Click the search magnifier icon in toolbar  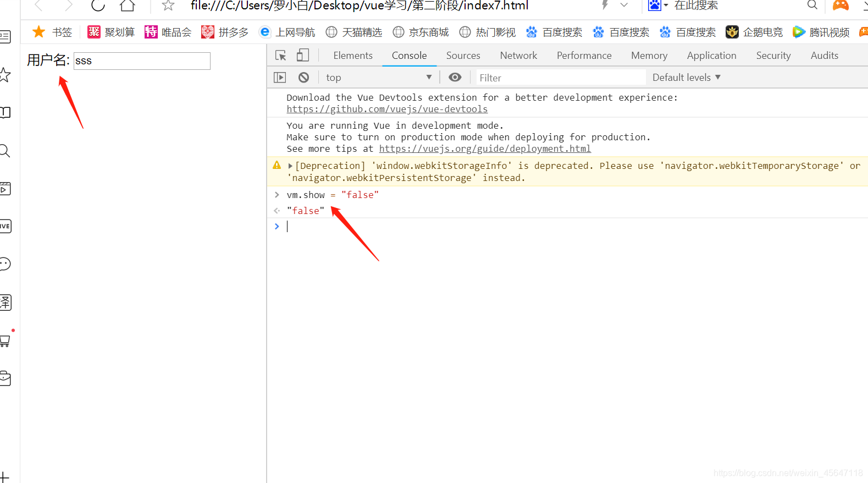[x=812, y=5]
